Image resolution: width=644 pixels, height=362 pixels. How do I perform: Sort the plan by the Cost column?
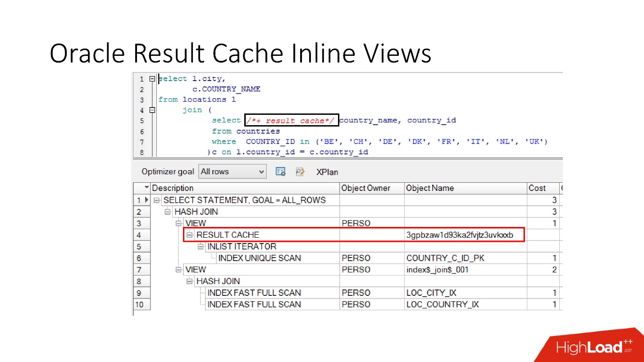click(x=537, y=188)
